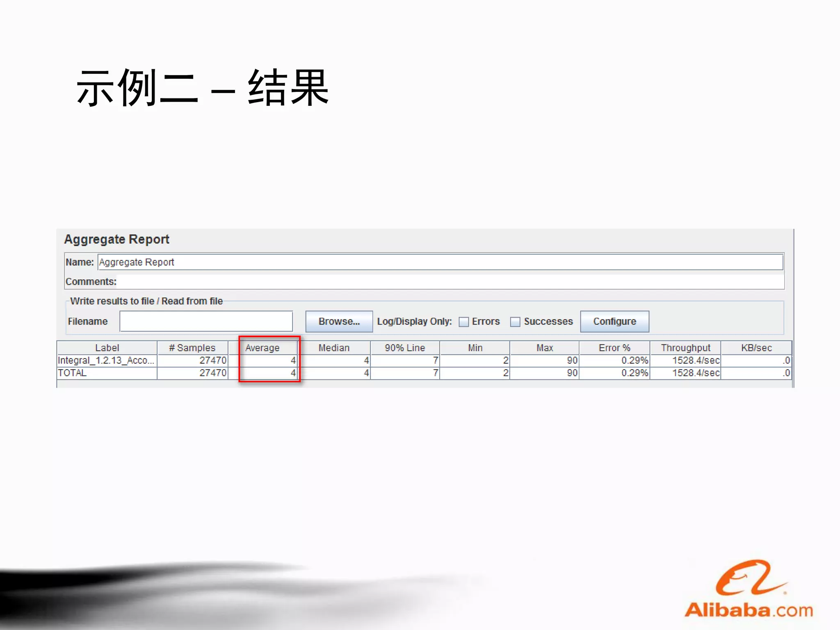The height and width of the screenshot is (630, 840).
Task: Focus the Name field with Aggregate Report
Action: (440, 262)
